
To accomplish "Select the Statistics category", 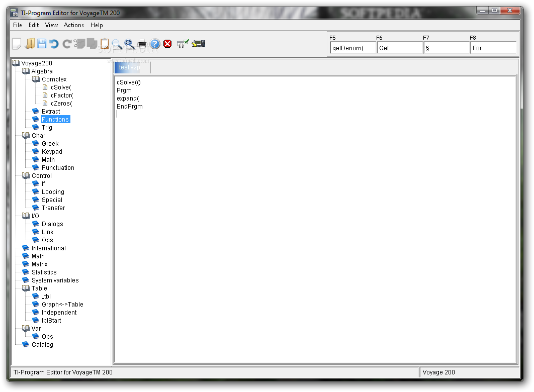I will point(44,272).
